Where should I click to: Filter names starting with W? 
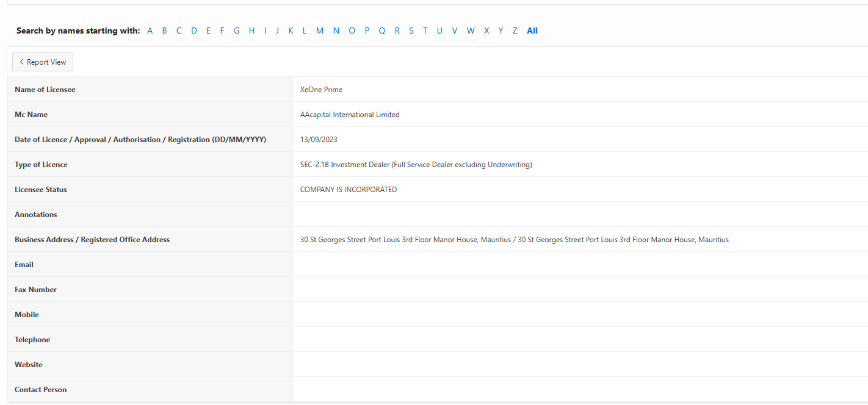(471, 30)
